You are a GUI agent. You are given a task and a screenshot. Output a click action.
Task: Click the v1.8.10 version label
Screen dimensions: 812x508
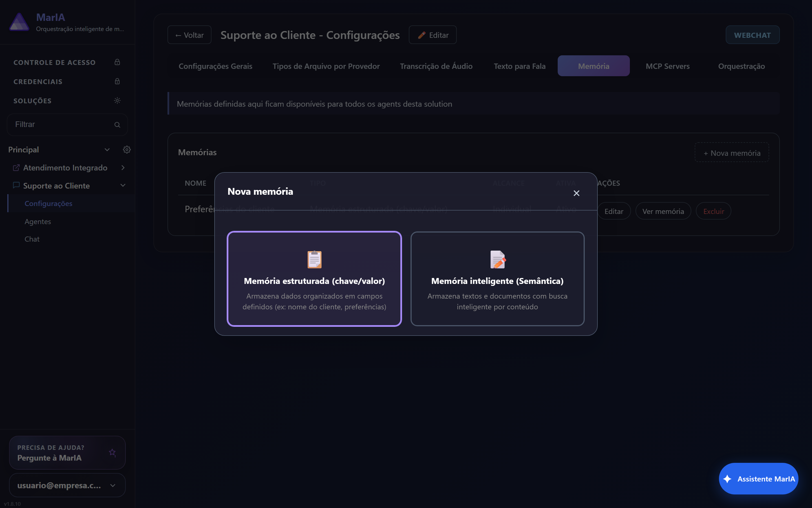click(x=12, y=504)
